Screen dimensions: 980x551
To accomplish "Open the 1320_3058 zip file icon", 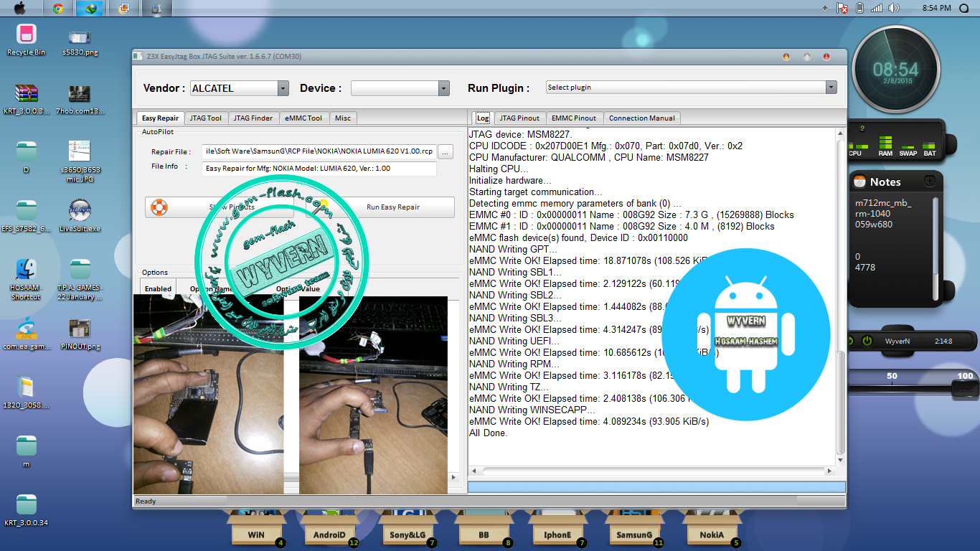I will pyautogui.click(x=27, y=392).
